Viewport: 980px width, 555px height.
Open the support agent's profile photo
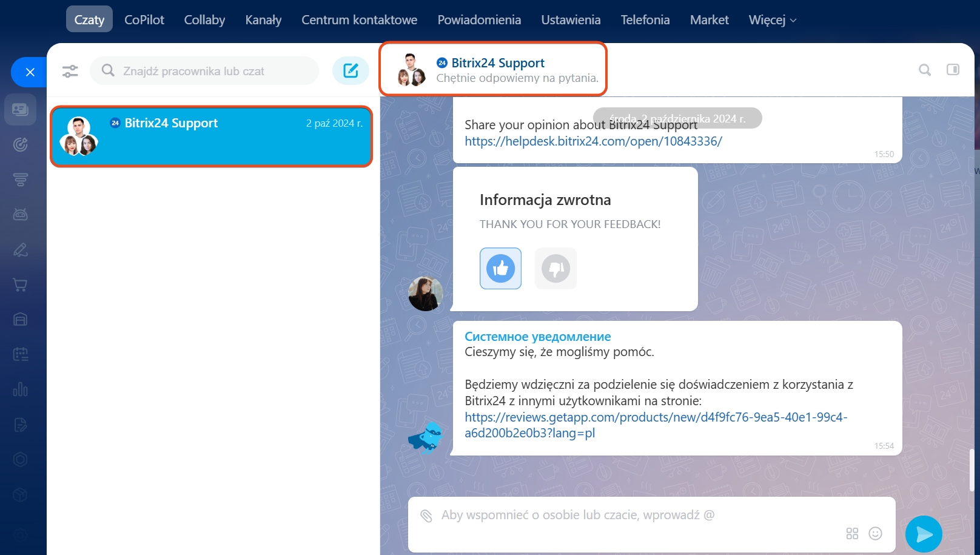click(426, 294)
